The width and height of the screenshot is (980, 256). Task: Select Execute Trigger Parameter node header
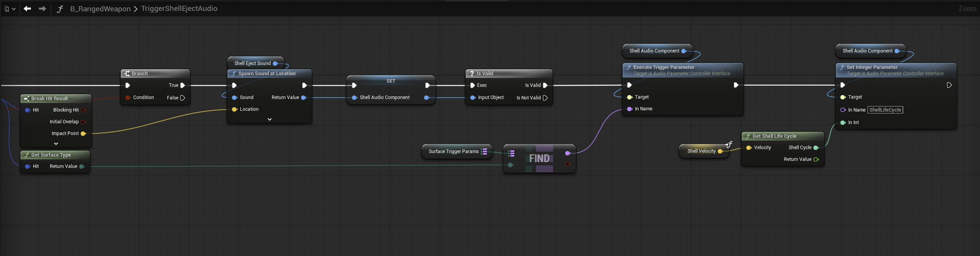click(683, 70)
